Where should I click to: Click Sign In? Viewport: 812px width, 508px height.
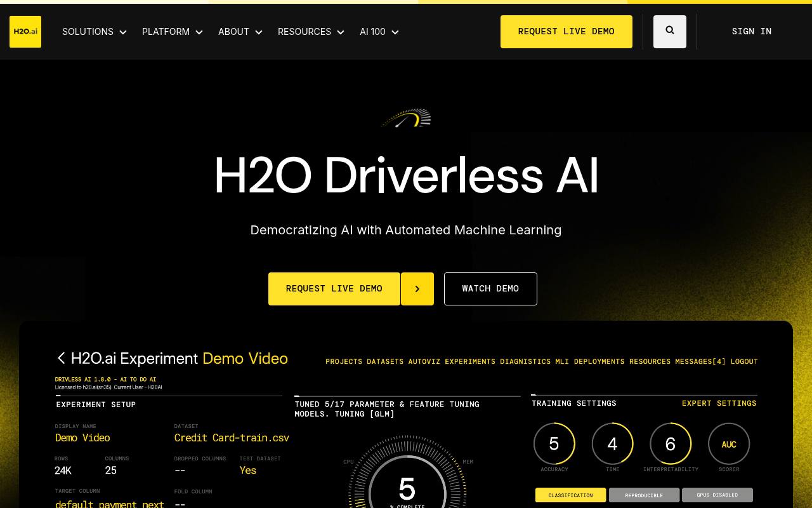752,31
